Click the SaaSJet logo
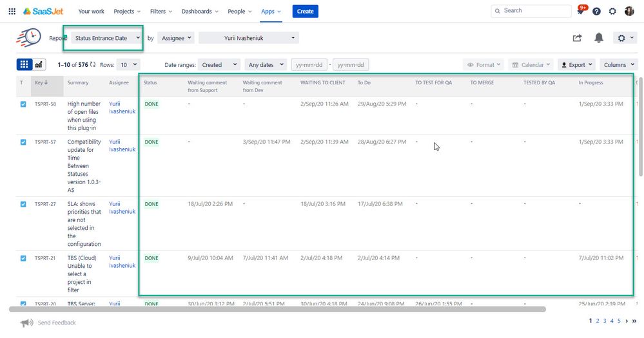The image size is (644, 338). [x=43, y=12]
